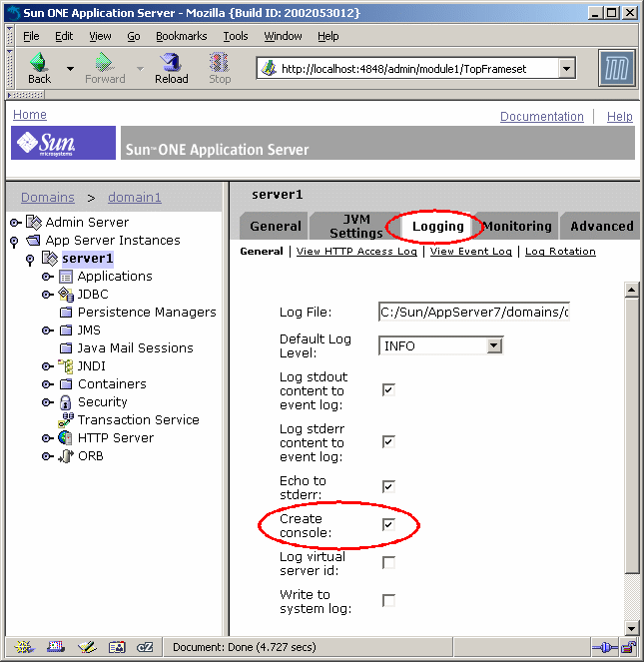Open the Bookmarks menu
Image resolution: width=644 pixels, height=662 pixels.
[x=181, y=36]
